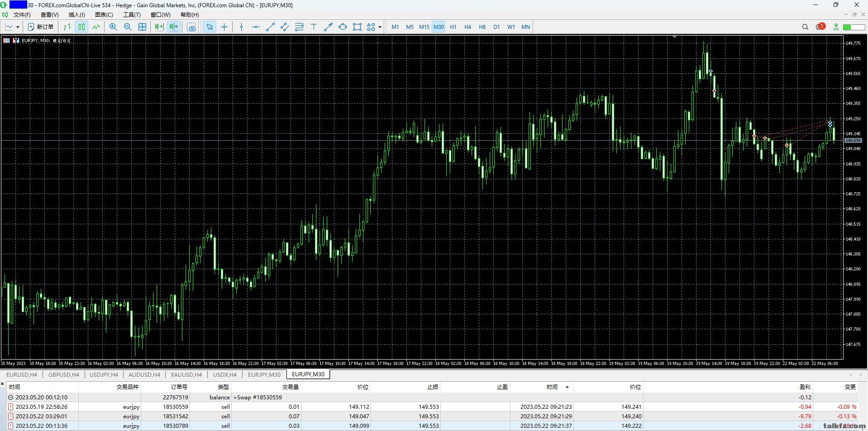Select the arrowed line tool
The width and height of the screenshot is (868, 431).
click(x=328, y=27)
